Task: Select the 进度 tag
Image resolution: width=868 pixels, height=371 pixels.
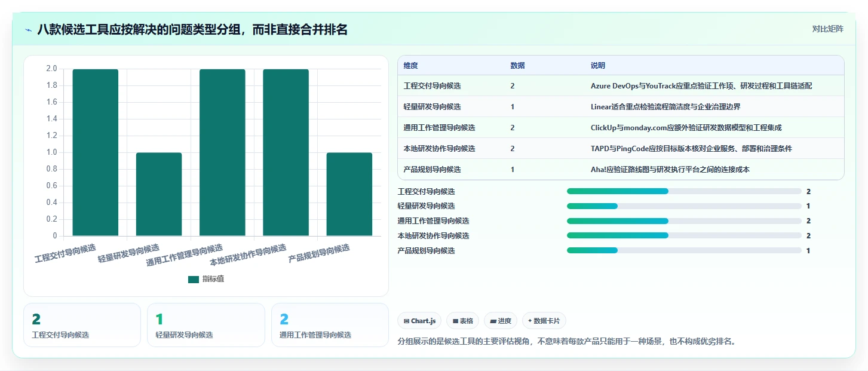Action: click(500, 321)
